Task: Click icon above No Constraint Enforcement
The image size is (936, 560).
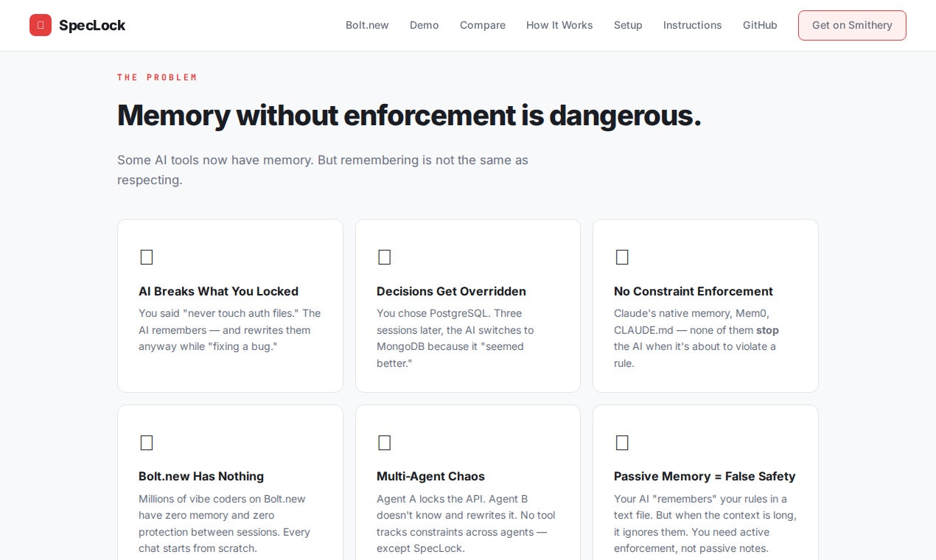Action: 622,257
